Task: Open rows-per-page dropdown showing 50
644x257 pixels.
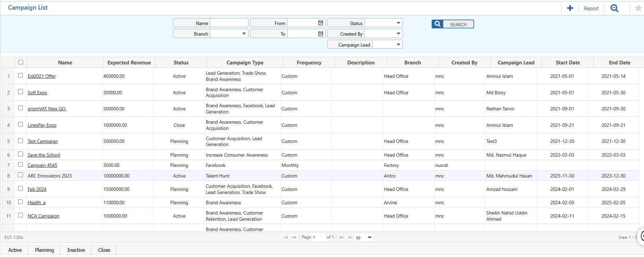Action: 364,237
